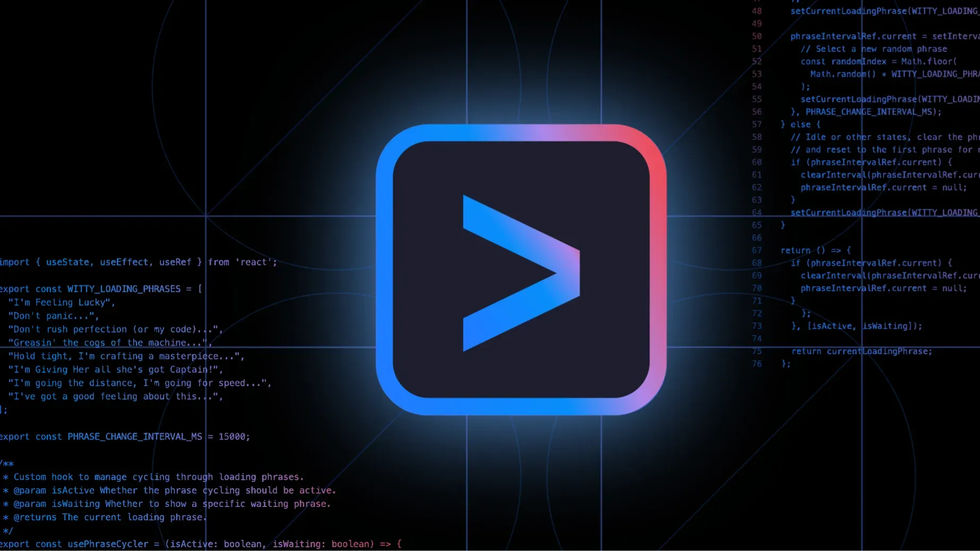The height and width of the screenshot is (551, 980).
Task: Click the "return currentLoadingPhrase;" statement
Action: 862,351
